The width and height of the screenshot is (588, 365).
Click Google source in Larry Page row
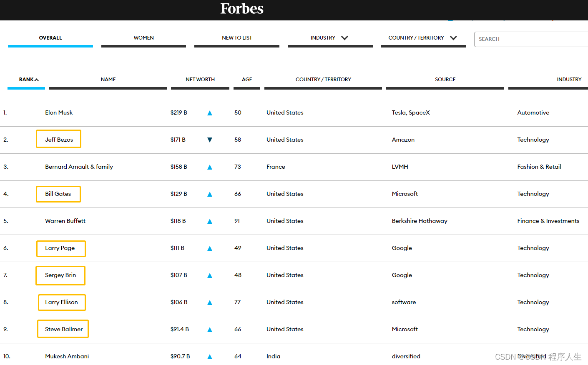[x=402, y=248]
